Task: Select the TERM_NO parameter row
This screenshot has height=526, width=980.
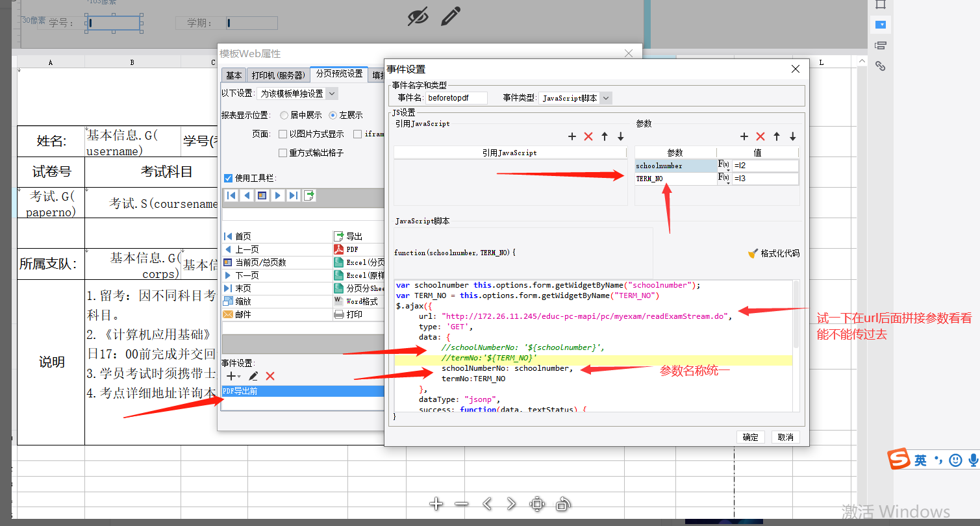Action: click(676, 179)
